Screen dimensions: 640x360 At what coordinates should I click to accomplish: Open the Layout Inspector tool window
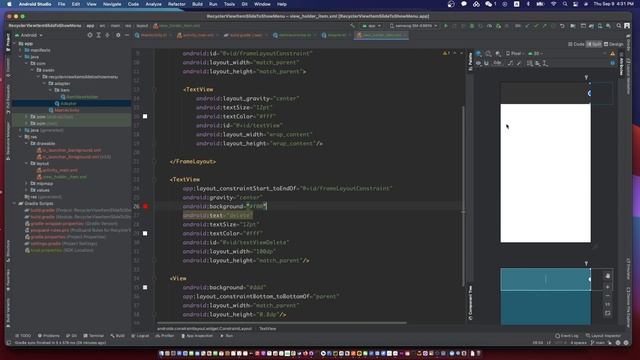[x=603, y=336]
